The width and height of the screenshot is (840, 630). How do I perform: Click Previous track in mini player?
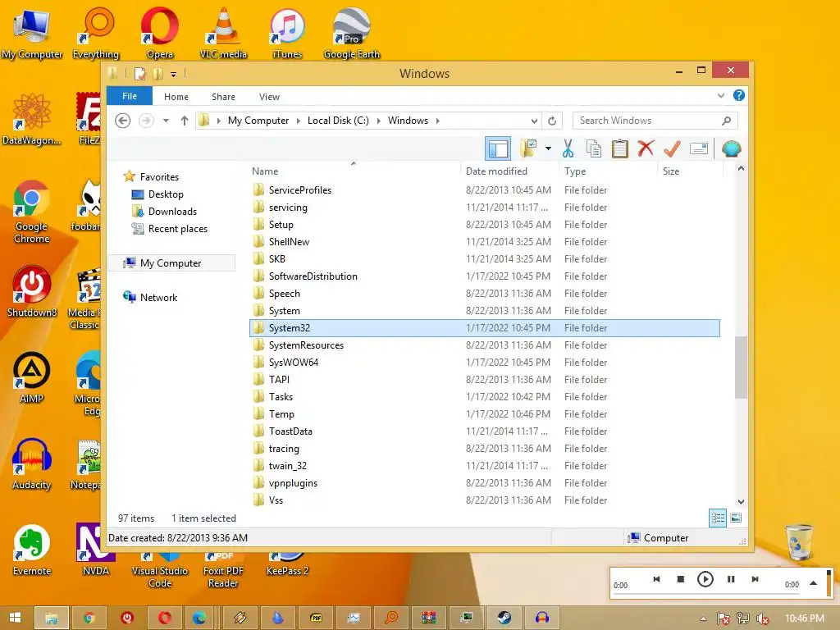[x=656, y=579]
